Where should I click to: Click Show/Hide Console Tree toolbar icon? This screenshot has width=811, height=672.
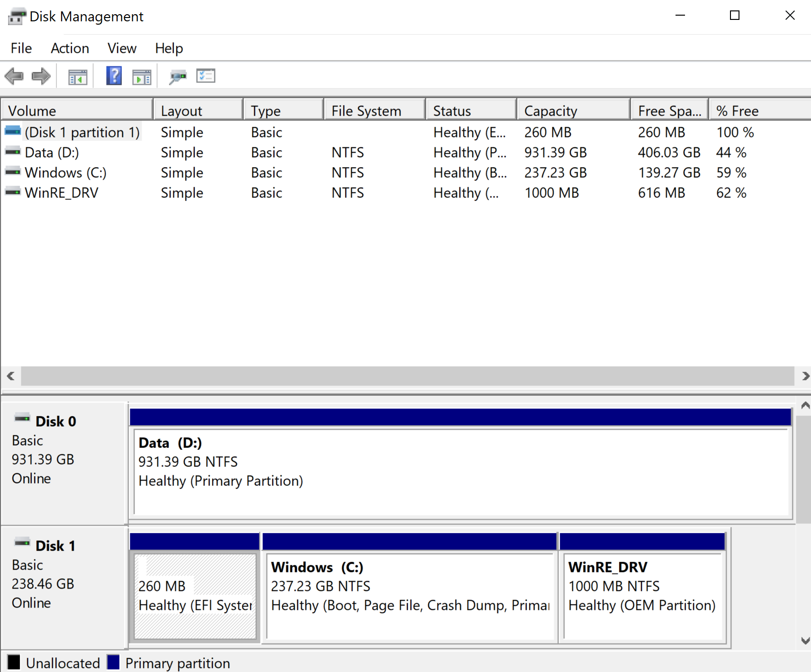78,76
